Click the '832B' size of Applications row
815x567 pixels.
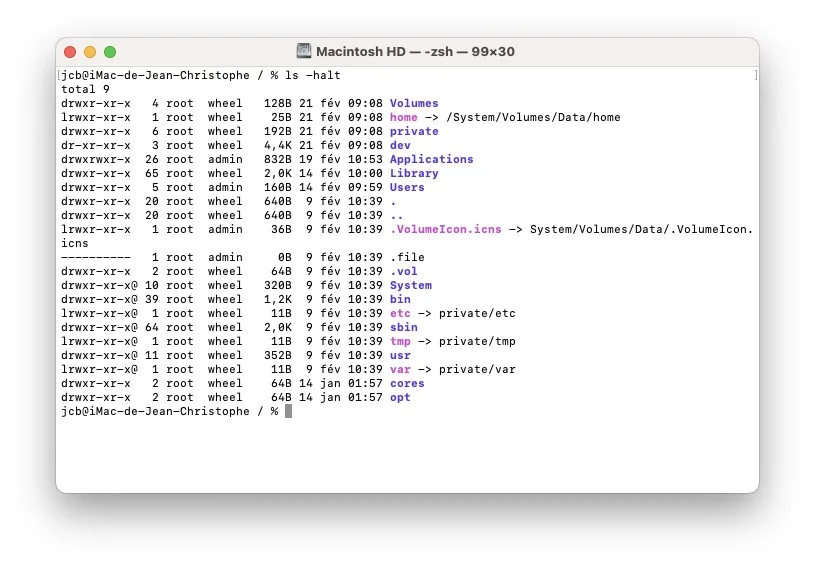[278, 160]
